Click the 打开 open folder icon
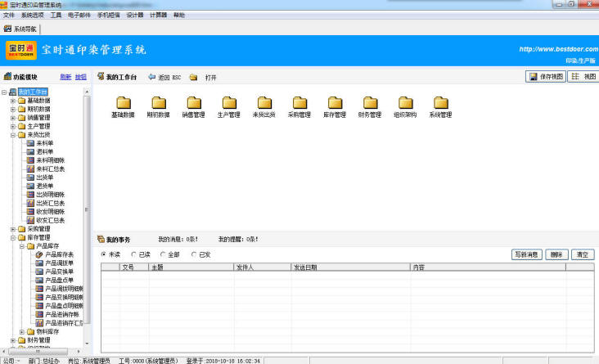The image size is (599, 364). pos(194,77)
